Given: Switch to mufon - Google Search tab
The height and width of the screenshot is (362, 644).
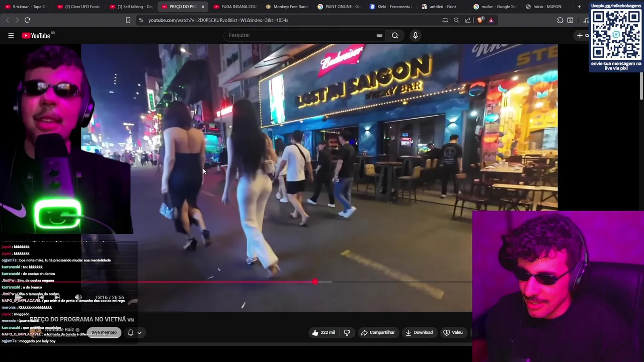Looking at the screenshot, I should [495, 7].
